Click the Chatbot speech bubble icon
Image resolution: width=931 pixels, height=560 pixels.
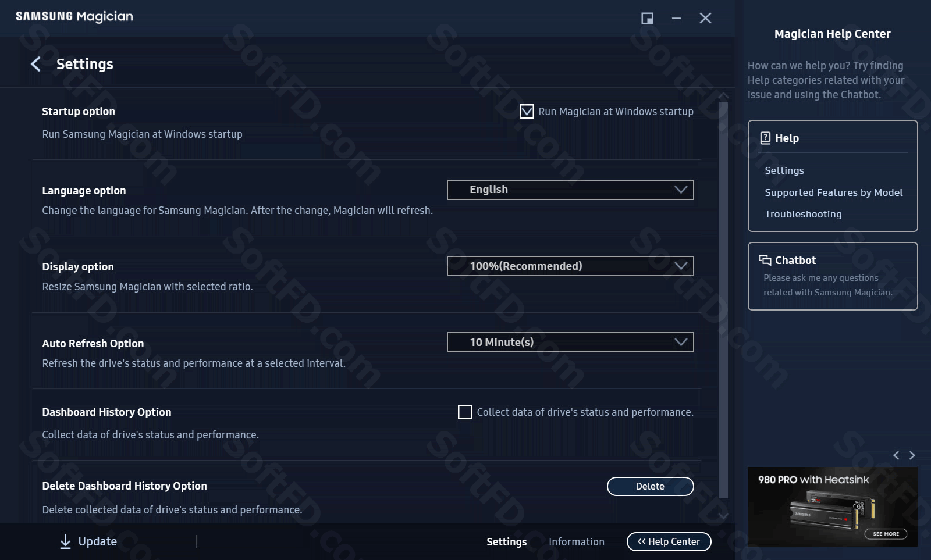pyautogui.click(x=765, y=260)
